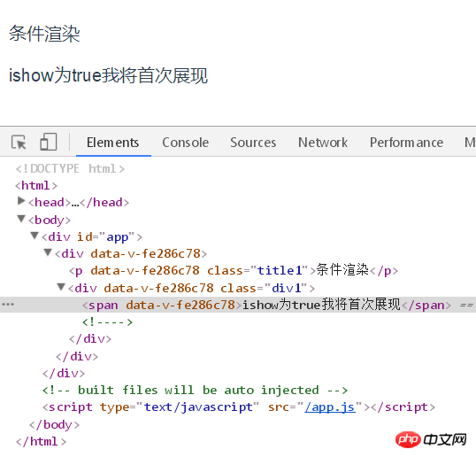Activate the inspect element picker icon

[x=19, y=143]
